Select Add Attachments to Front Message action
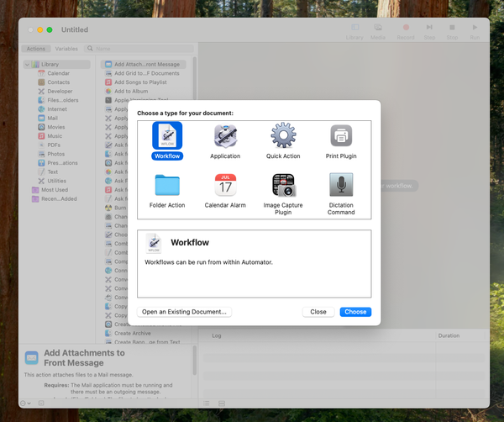Image resolution: width=504 pixels, height=422 pixels. click(x=144, y=65)
